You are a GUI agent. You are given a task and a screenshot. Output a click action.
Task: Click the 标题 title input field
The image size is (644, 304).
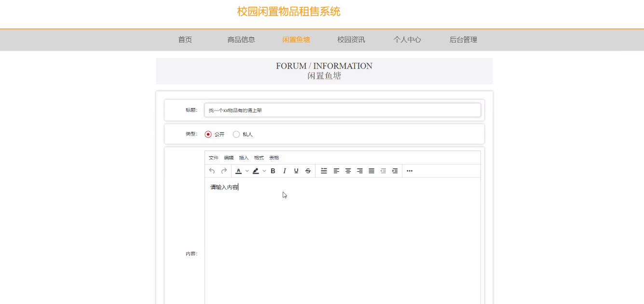coord(343,110)
